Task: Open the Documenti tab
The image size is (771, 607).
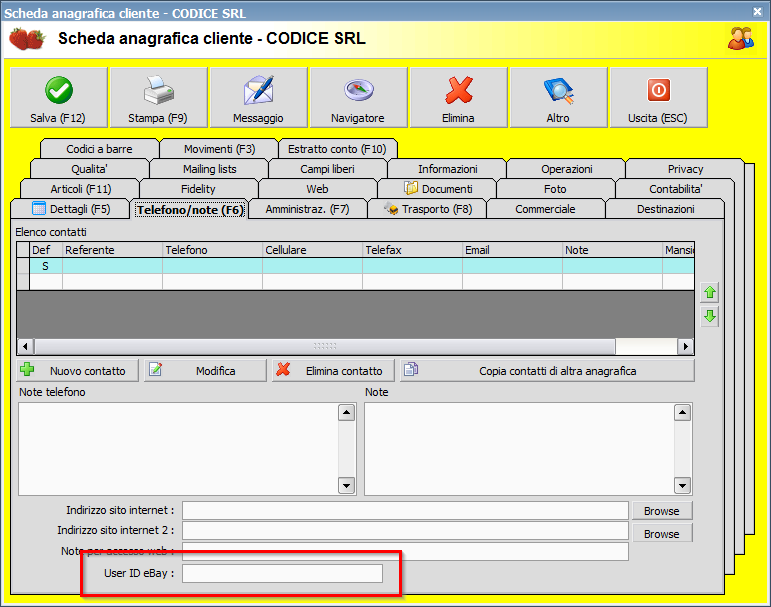Action: [x=438, y=189]
